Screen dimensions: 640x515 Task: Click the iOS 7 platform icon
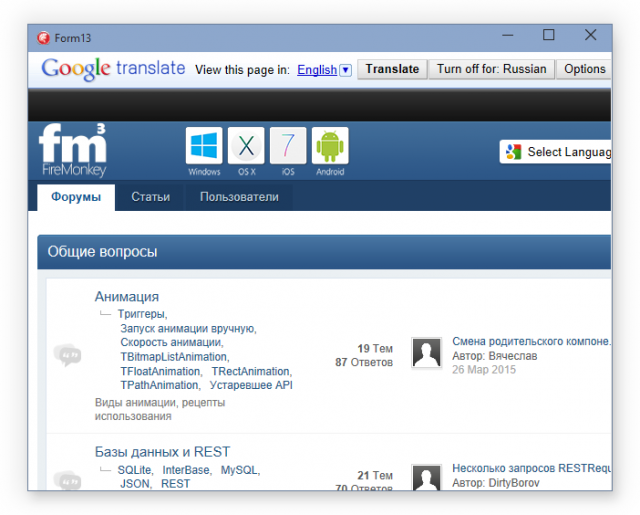tap(288, 146)
